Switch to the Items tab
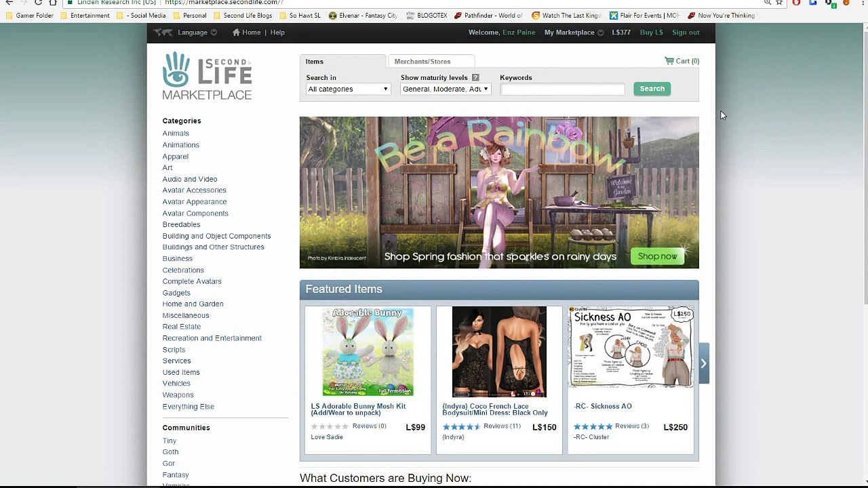The width and height of the screenshot is (868, 488). 343,62
